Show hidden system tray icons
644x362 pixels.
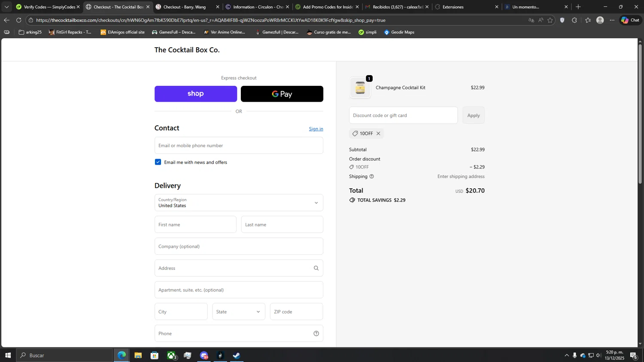[x=567, y=355]
